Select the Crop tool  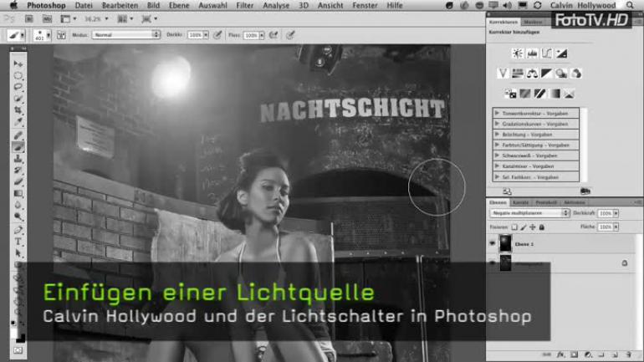(18, 110)
